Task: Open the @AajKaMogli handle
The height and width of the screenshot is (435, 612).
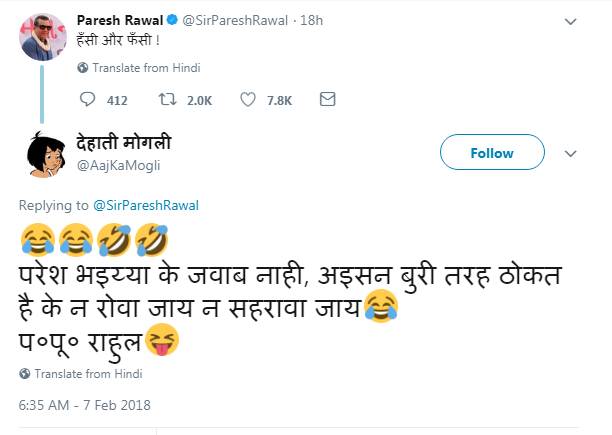Action: point(119,165)
